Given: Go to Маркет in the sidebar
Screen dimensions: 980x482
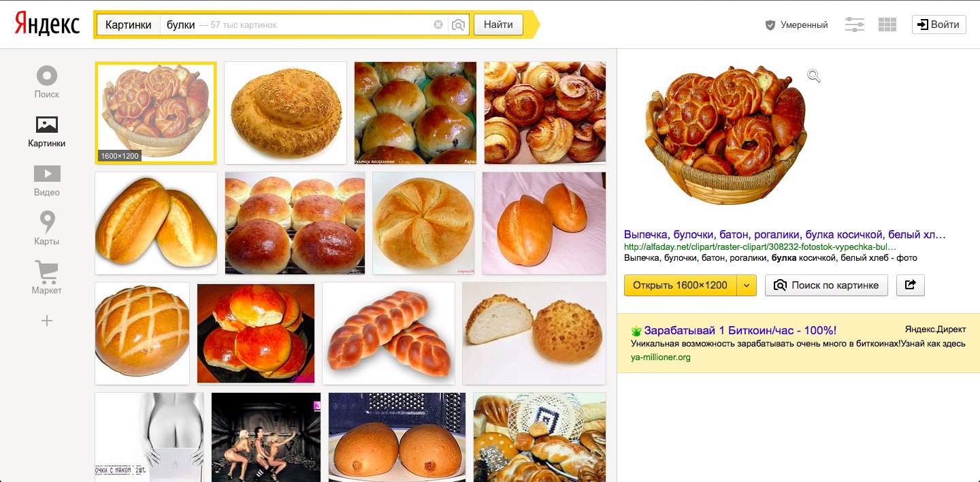Looking at the screenshot, I should click(x=47, y=278).
